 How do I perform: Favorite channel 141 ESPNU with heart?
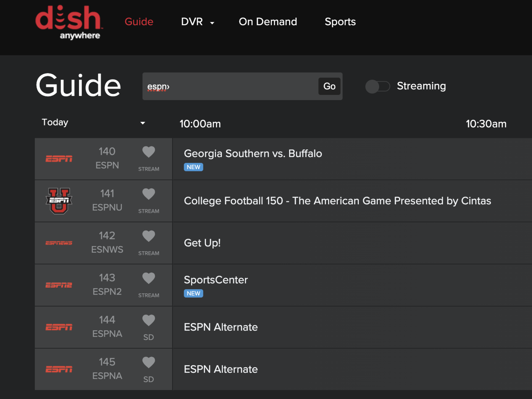[149, 194]
